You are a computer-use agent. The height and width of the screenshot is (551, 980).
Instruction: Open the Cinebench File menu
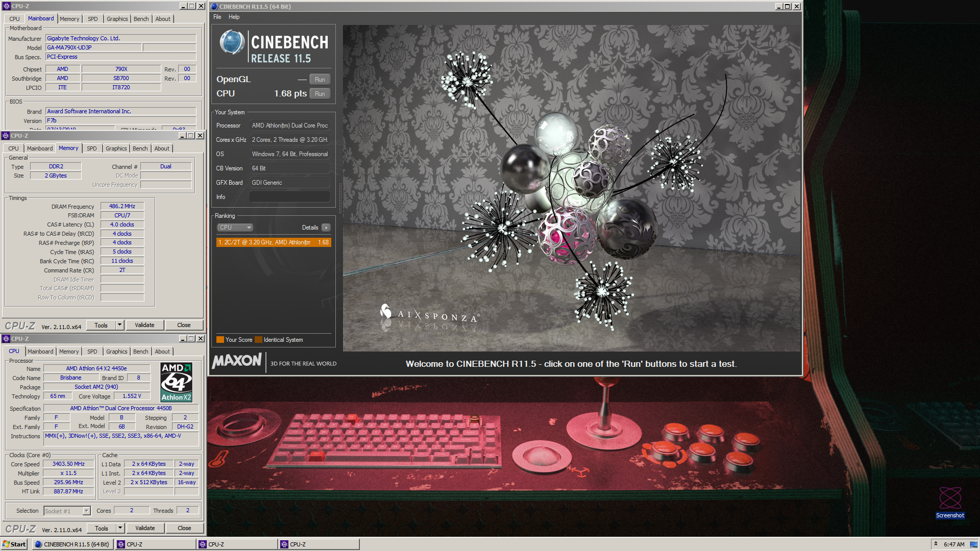pos(217,17)
